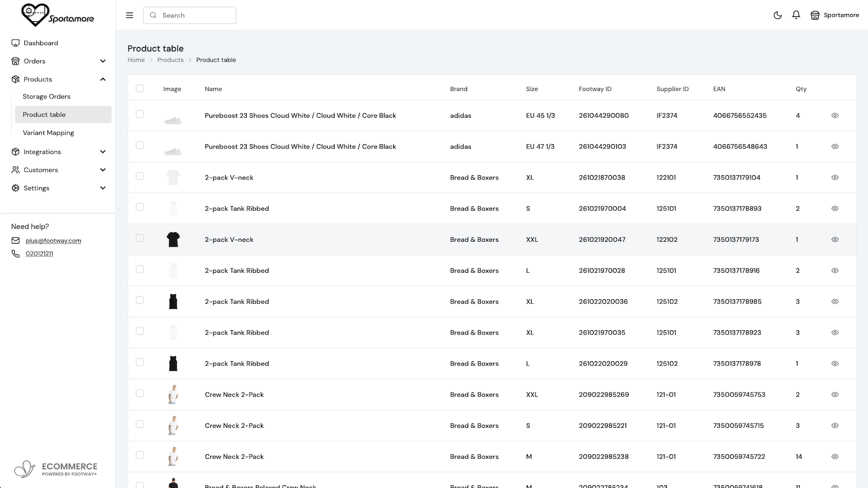Click the EAN column header
Viewport: 868px width, 488px height.
719,89
